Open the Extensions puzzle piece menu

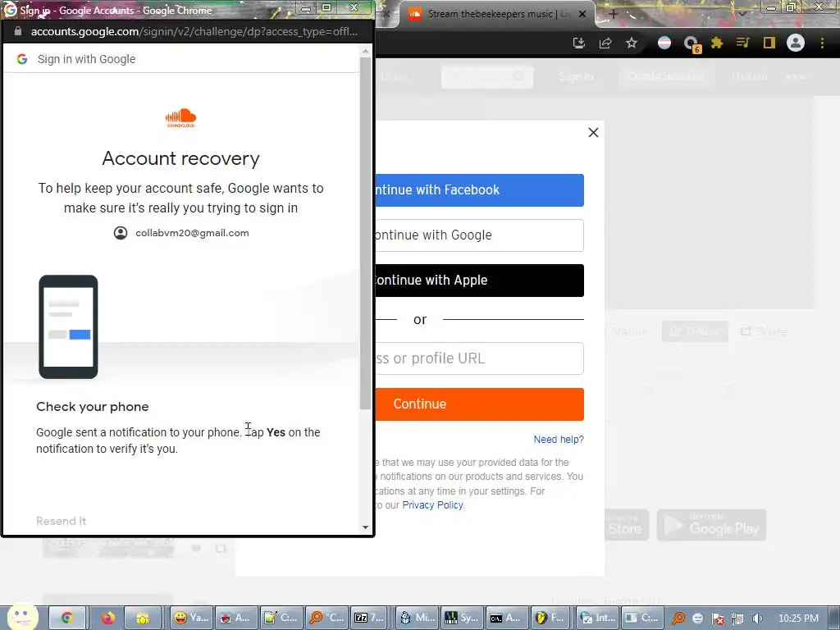717,43
